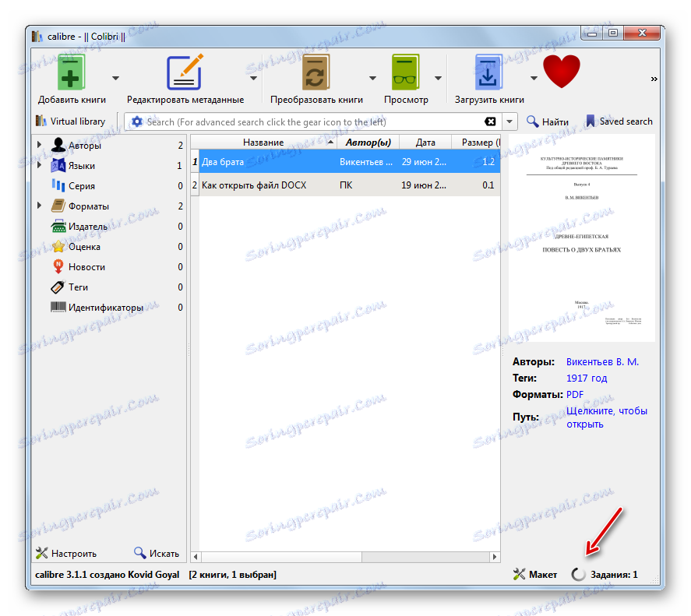Click the Formats book icon

pyautogui.click(x=58, y=206)
